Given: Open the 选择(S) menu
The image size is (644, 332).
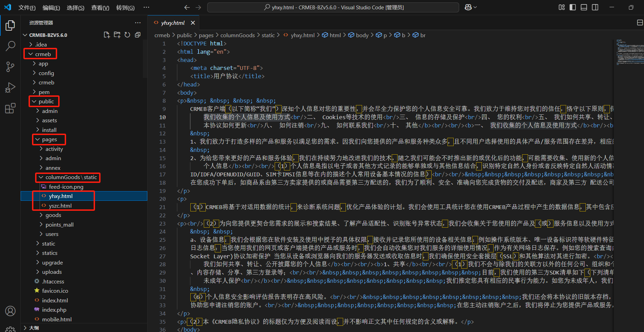Looking at the screenshot, I should point(75,8).
